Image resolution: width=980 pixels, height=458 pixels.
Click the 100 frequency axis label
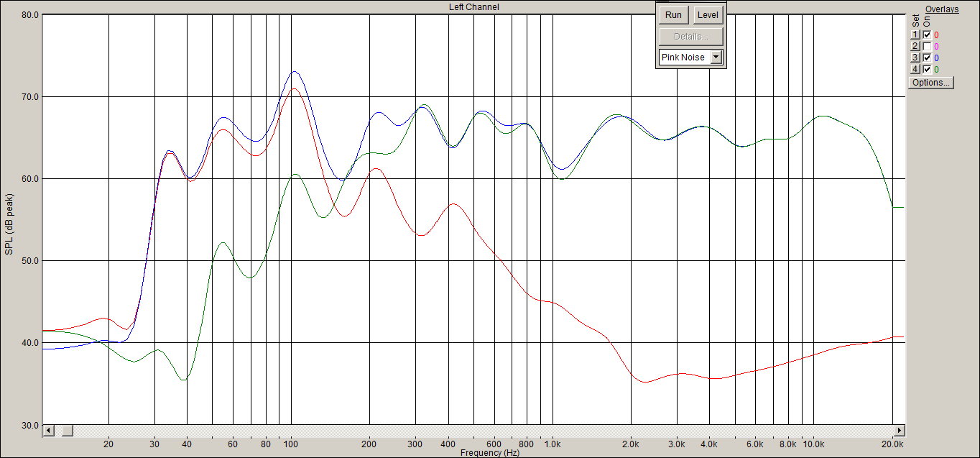[x=291, y=444]
